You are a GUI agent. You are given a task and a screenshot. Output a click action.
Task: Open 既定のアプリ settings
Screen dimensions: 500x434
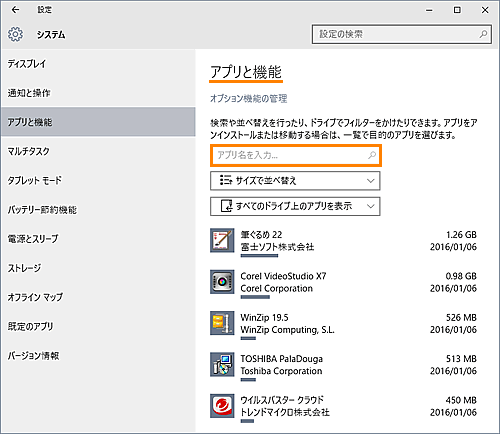(x=98, y=326)
